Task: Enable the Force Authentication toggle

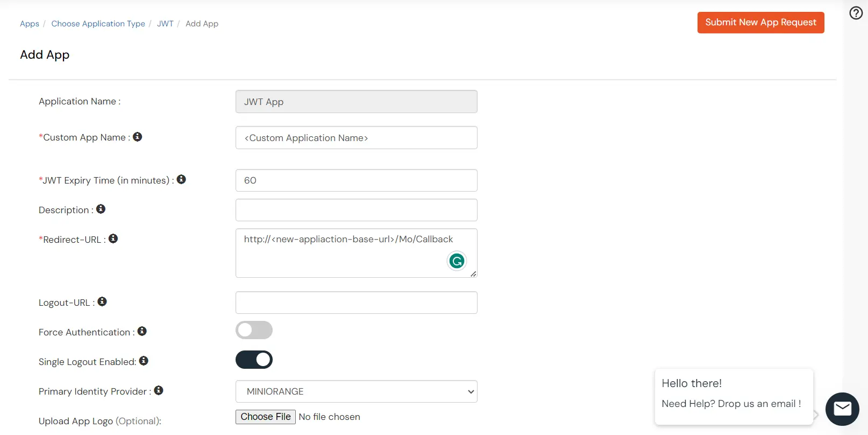Action: pos(254,330)
